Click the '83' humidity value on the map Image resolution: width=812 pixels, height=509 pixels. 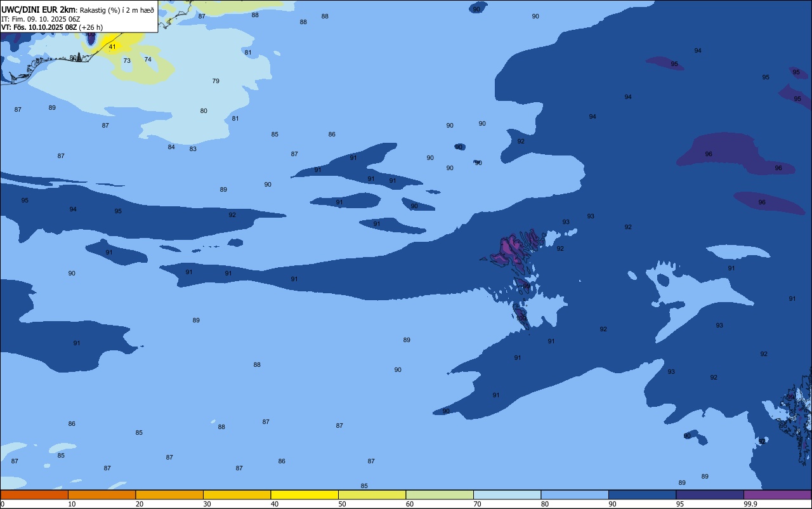tap(193, 149)
